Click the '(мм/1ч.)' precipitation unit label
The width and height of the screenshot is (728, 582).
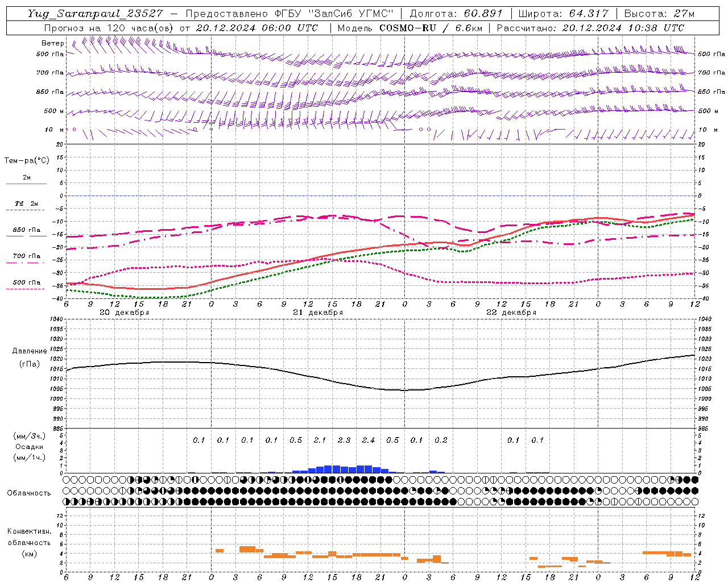[30, 458]
